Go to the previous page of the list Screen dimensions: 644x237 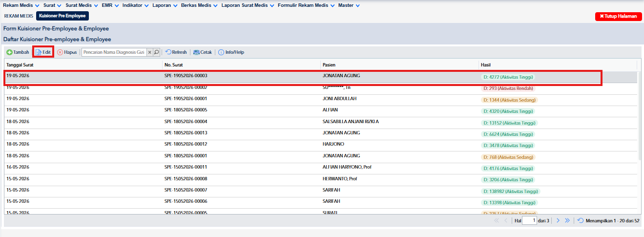click(x=505, y=221)
